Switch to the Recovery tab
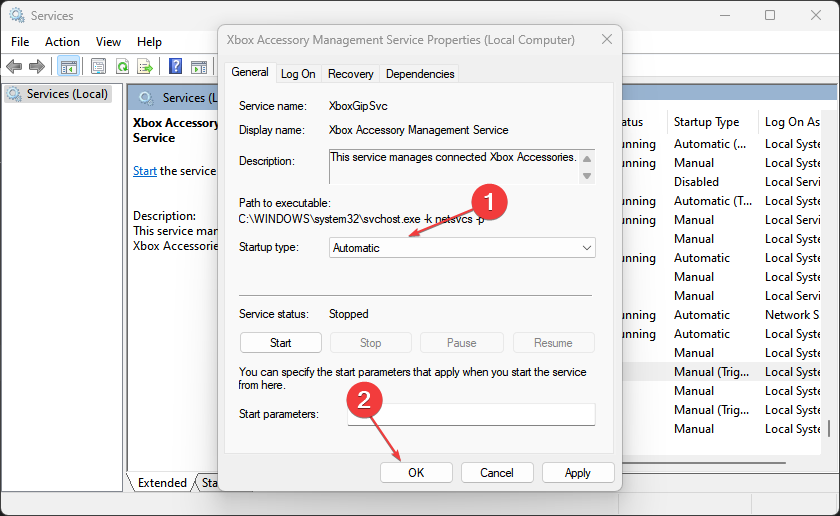The image size is (840, 516). click(x=350, y=74)
